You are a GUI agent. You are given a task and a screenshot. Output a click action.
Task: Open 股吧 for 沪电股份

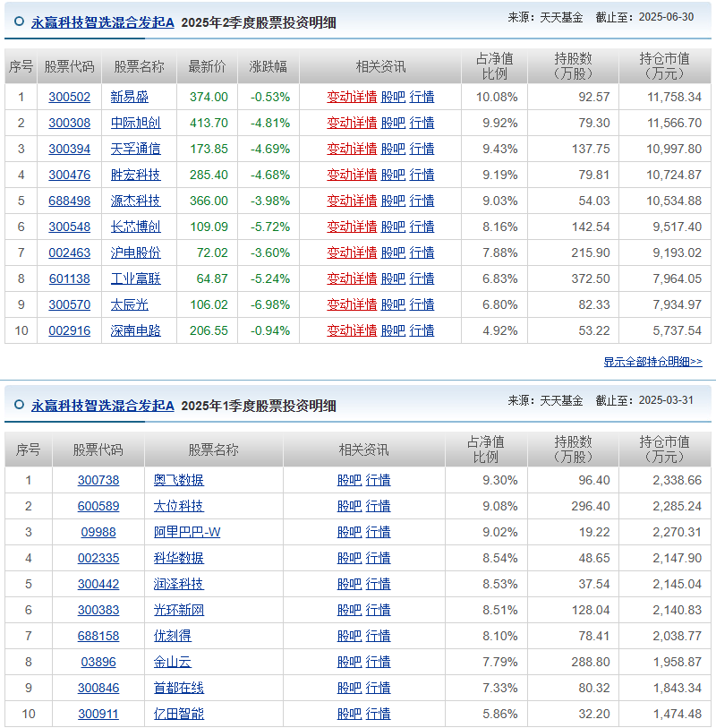(x=392, y=253)
